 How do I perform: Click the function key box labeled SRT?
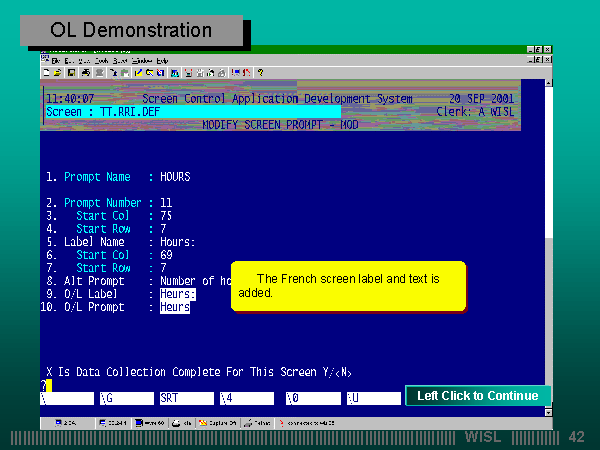[185, 397]
